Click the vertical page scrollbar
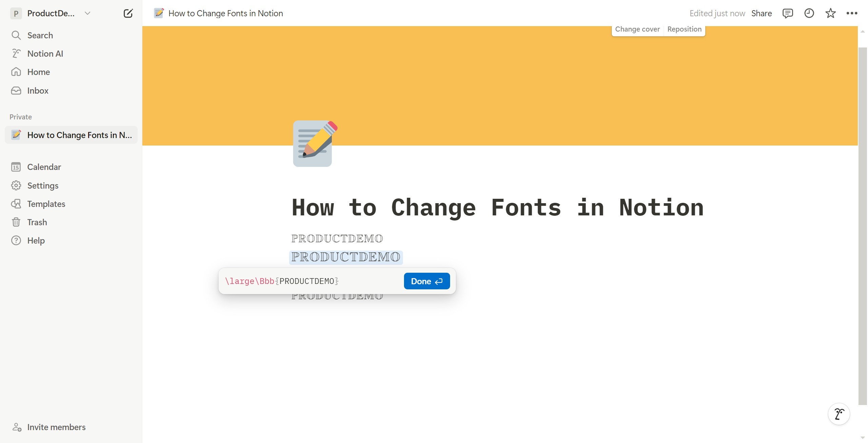 tap(863, 226)
